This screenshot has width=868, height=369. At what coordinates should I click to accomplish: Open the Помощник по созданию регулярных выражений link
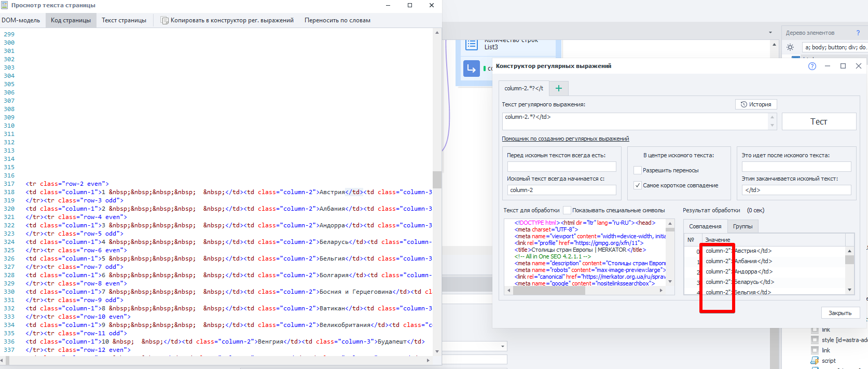pos(566,139)
